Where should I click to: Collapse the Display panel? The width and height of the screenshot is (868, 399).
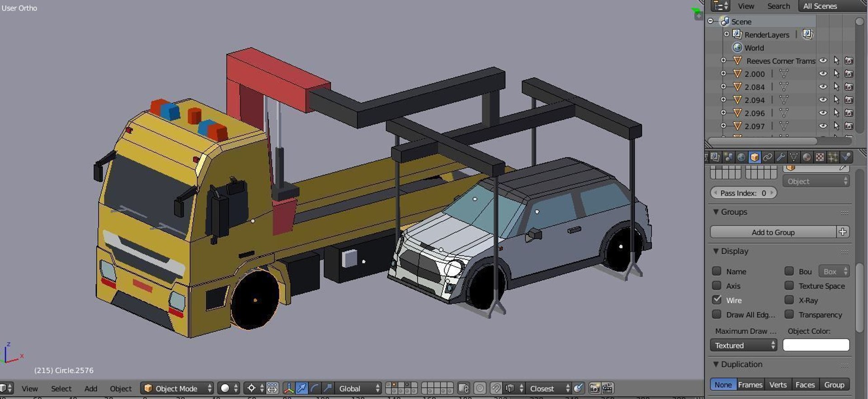(x=716, y=251)
